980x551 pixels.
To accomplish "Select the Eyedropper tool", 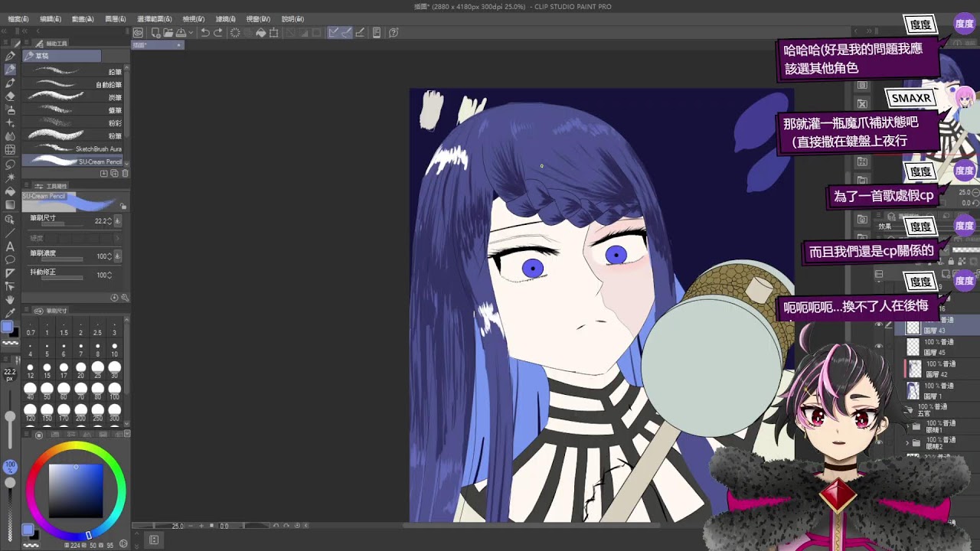I will (10, 312).
